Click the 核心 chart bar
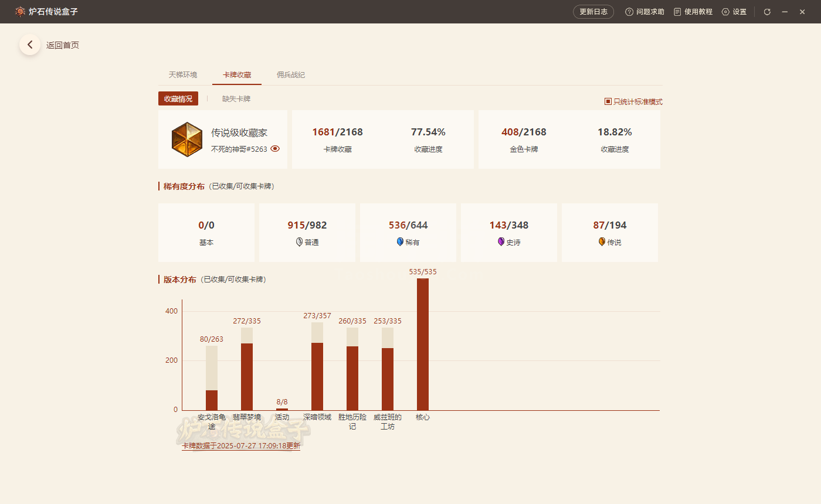Viewport: 821px width, 504px height. pos(423,344)
